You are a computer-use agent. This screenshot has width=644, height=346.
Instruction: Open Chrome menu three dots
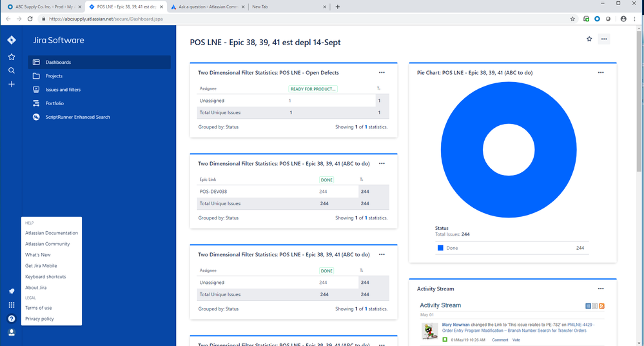pyautogui.click(x=634, y=19)
